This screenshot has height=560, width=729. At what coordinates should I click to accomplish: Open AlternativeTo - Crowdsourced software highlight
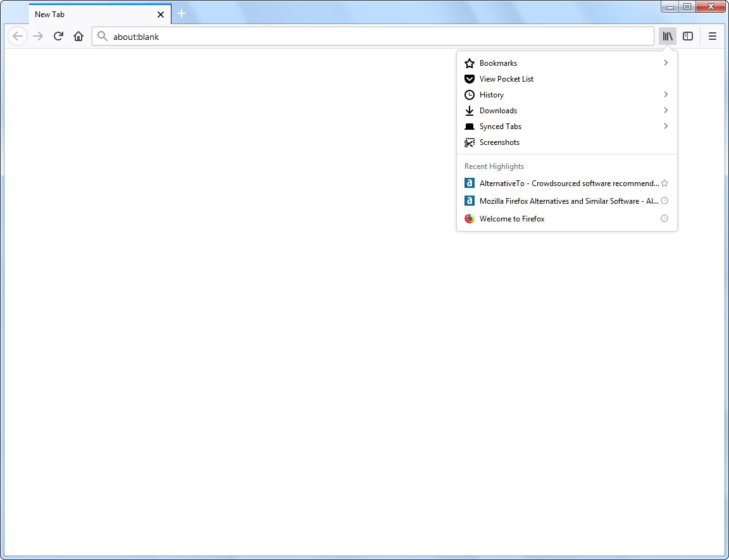[567, 183]
